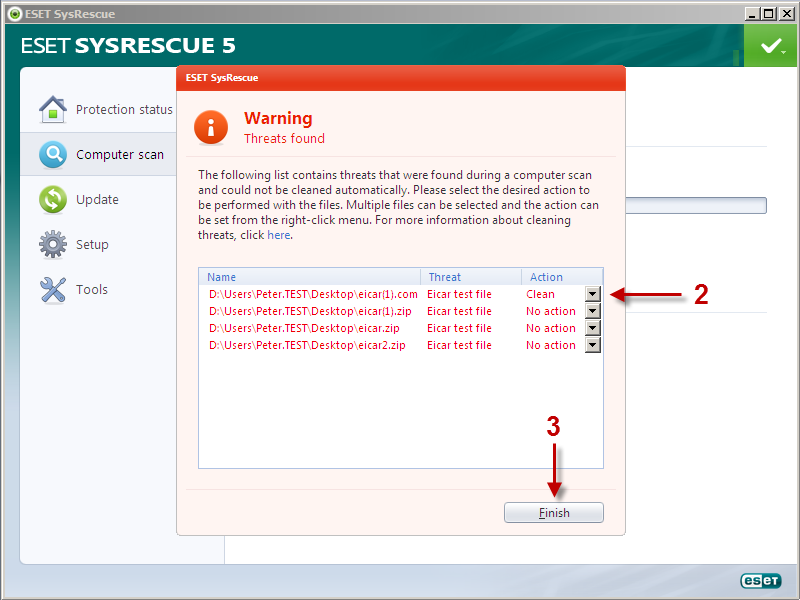This screenshot has width=800, height=600.
Task: Select the eicar2.zip file path
Action: pyautogui.click(x=307, y=345)
